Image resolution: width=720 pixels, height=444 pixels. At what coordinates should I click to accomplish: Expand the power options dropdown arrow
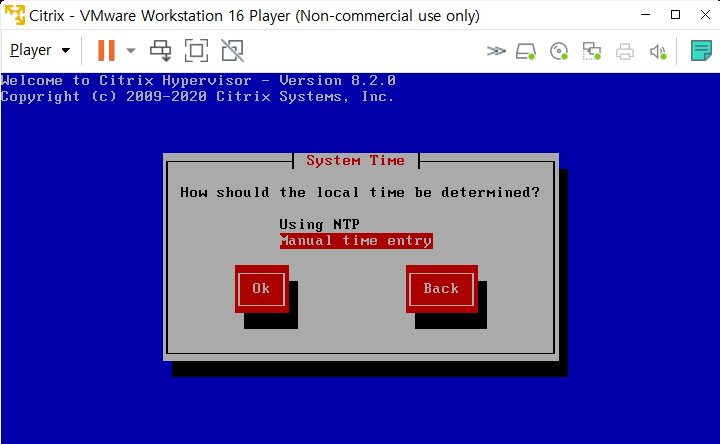[x=131, y=51]
